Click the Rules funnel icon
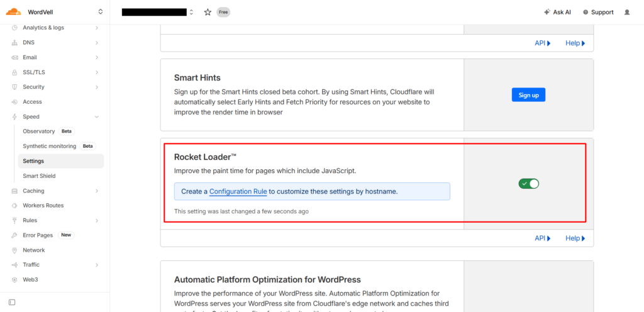The image size is (644, 312). click(x=14, y=220)
